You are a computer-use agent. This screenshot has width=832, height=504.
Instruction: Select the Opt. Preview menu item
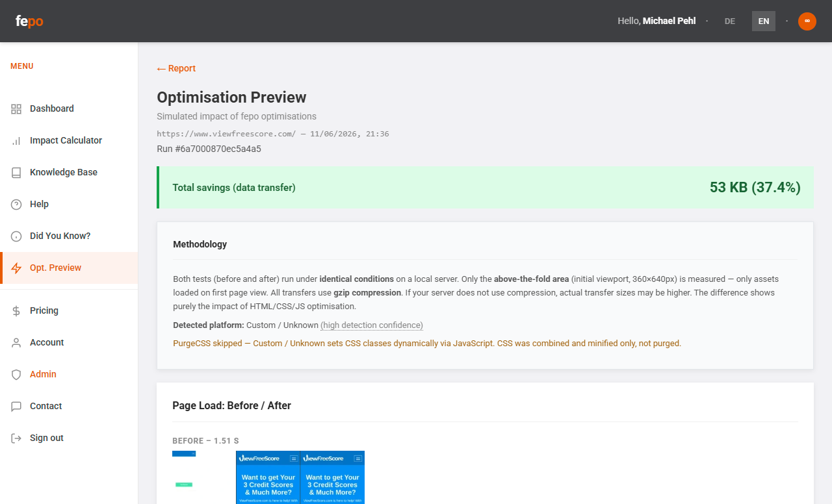(69, 268)
